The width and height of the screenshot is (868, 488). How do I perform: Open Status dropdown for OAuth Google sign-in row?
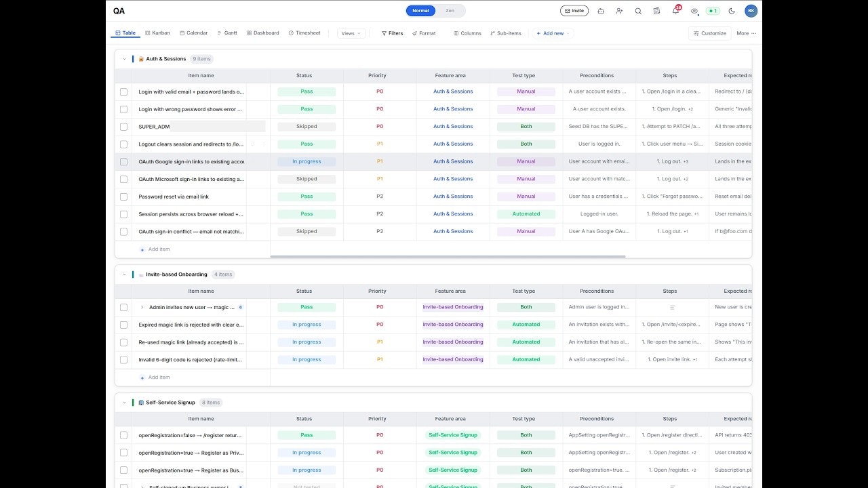[307, 162]
